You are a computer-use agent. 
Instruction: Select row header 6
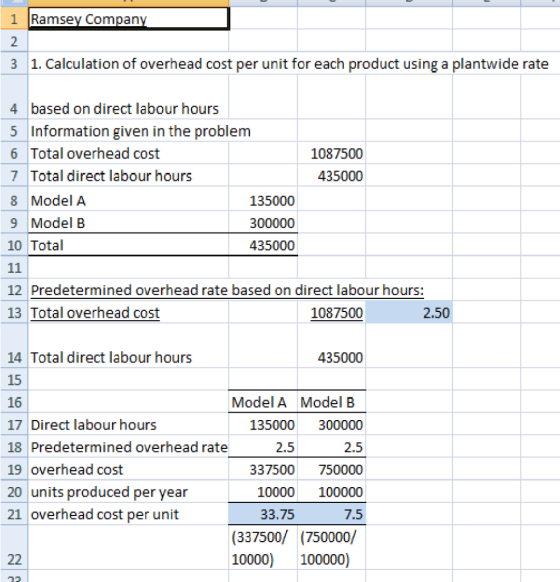[14, 153]
